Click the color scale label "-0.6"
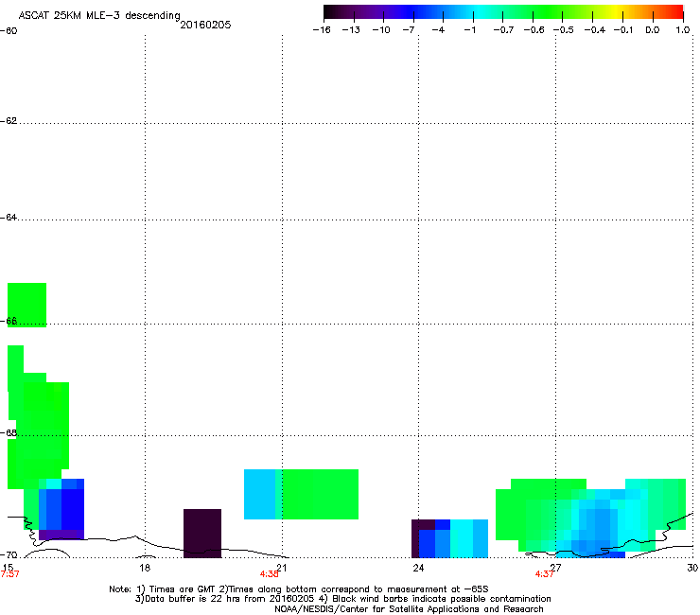 (534, 30)
